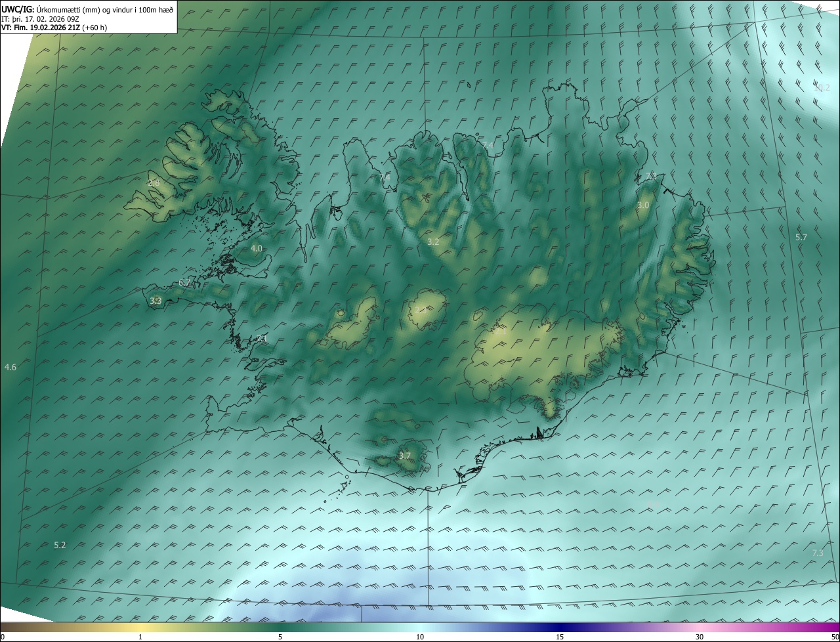Click the 10.2 value label on the map
Screen dimensions: 840x642
pyautogui.click(x=822, y=87)
